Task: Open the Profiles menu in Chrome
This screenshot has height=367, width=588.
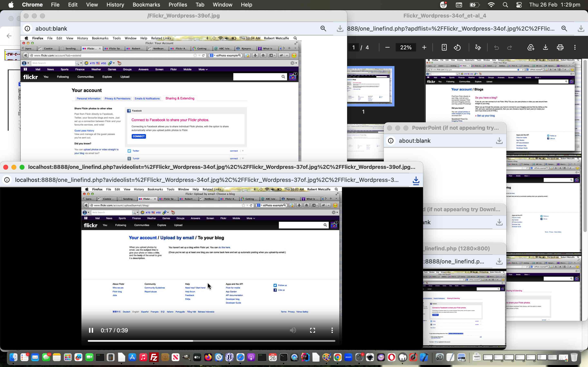Action: coord(178,5)
